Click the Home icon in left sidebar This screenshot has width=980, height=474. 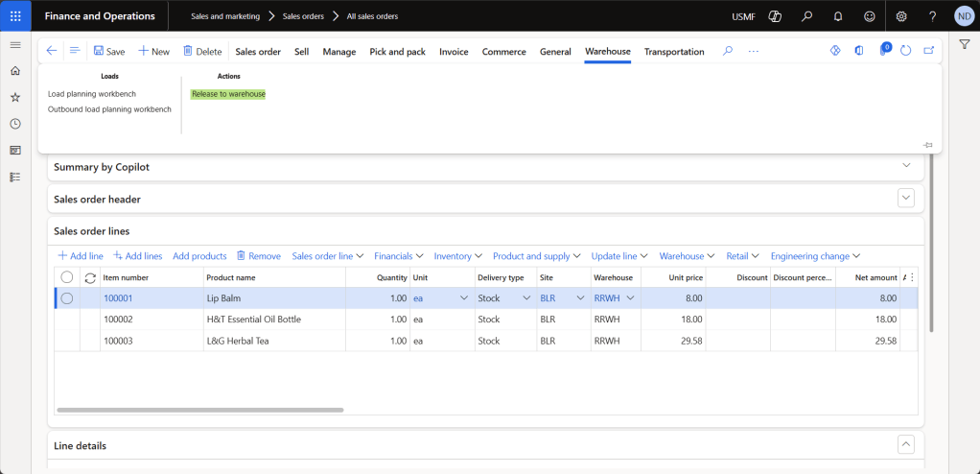[x=15, y=71]
